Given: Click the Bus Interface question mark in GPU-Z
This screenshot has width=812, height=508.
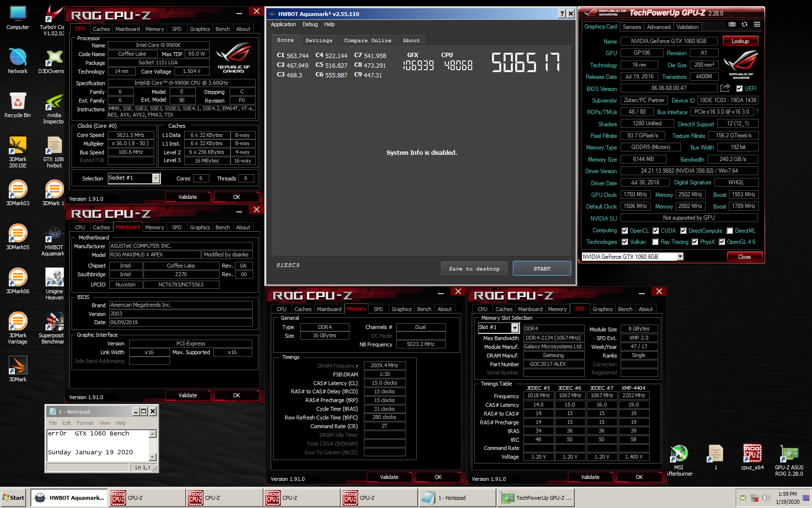Looking at the screenshot, I should pos(757,112).
